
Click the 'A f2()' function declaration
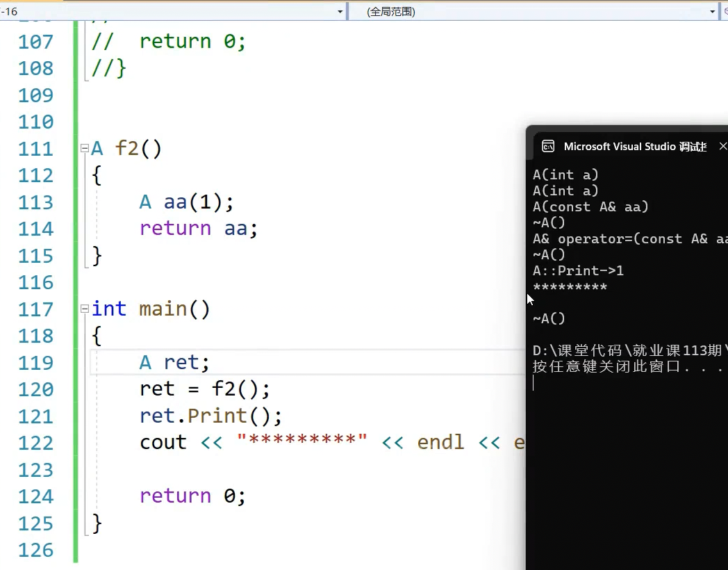pyautogui.click(x=126, y=149)
